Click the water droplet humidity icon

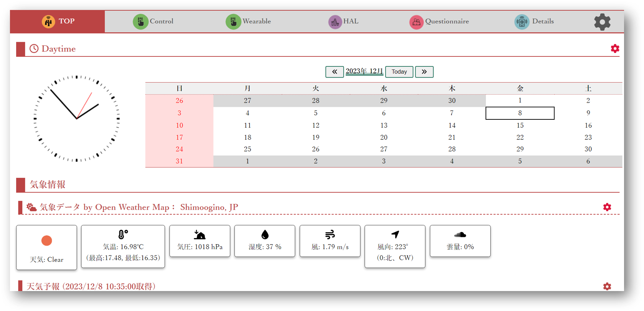click(265, 235)
